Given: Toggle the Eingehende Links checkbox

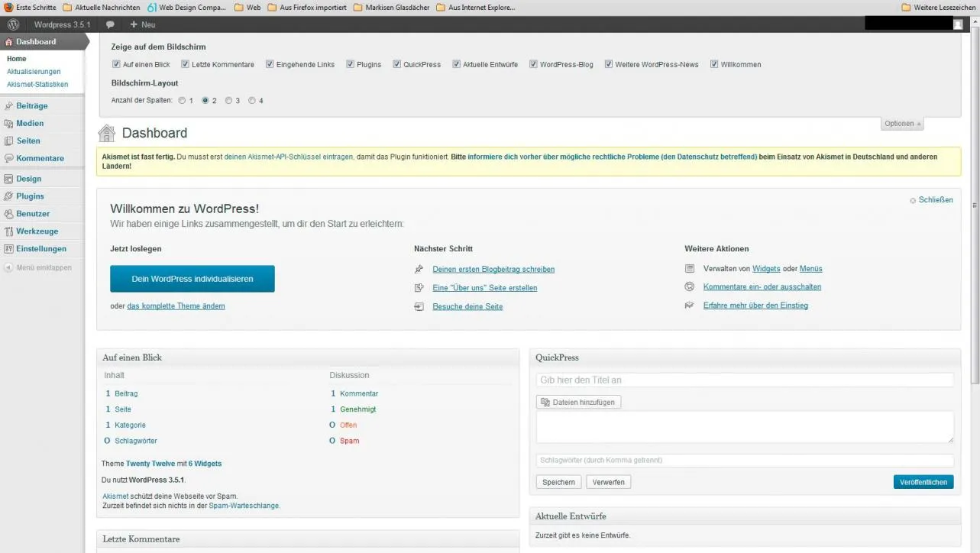Looking at the screenshot, I should click(x=270, y=64).
